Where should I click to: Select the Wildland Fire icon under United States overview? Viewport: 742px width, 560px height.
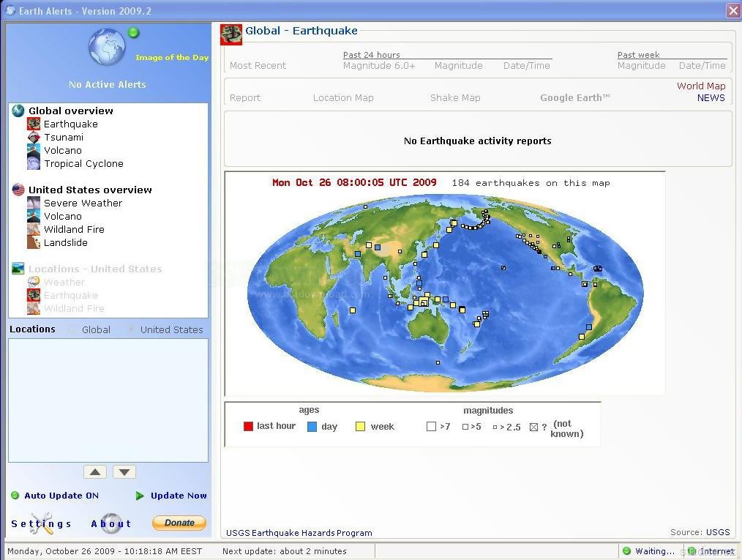coord(34,230)
